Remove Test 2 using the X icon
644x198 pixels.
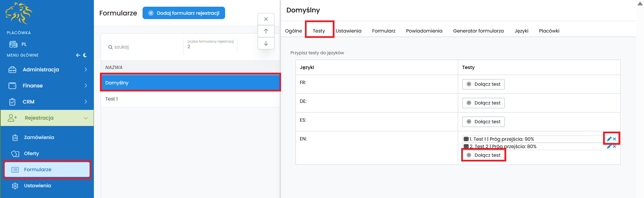point(614,146)
